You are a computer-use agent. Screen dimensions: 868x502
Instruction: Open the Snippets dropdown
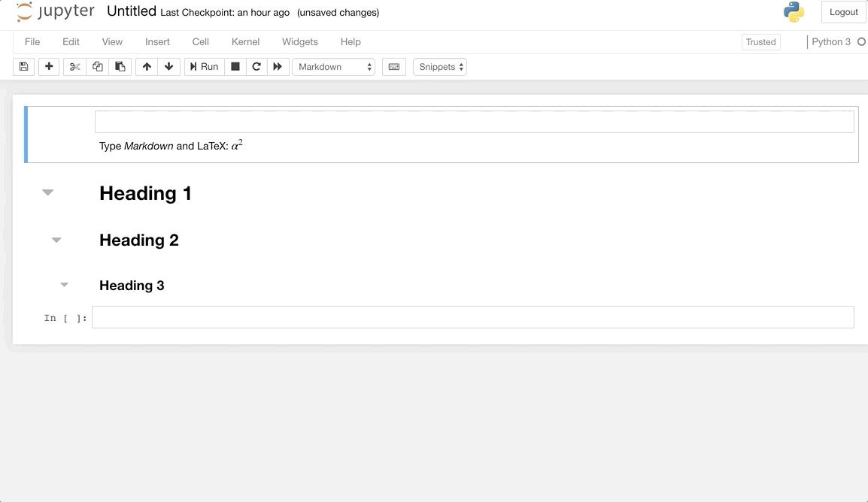(439, 66)
